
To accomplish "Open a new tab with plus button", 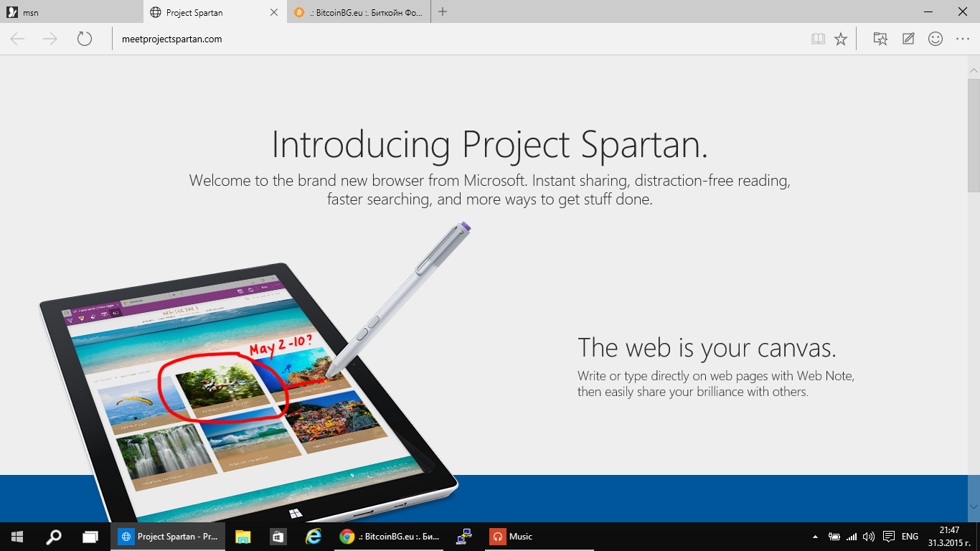I will click(x=443, y=11).
